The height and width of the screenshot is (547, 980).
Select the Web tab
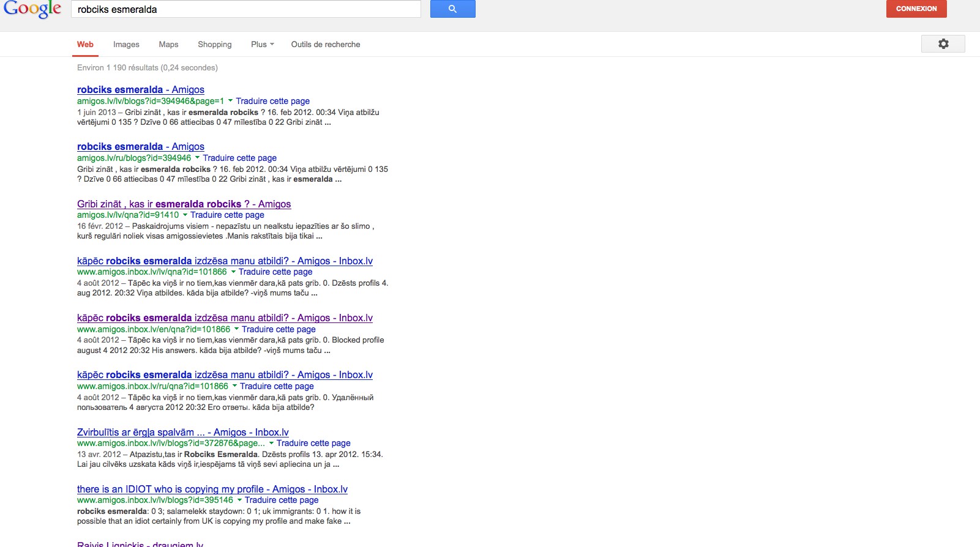pyautogui.click(x=85, y=44)
